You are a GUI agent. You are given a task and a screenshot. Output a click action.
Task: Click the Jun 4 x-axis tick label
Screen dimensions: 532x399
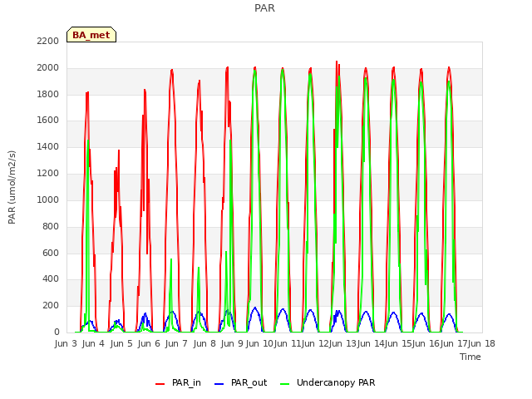93,343
